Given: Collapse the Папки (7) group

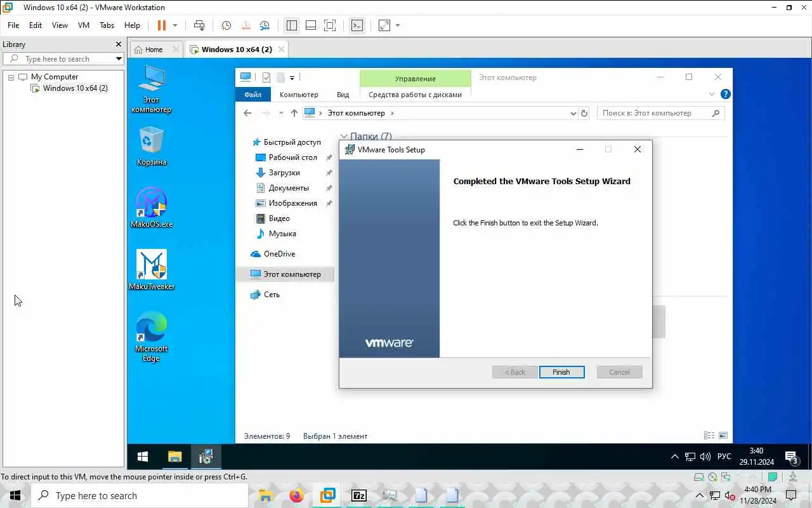Looking at the screenshot, I should click(344, 137).
